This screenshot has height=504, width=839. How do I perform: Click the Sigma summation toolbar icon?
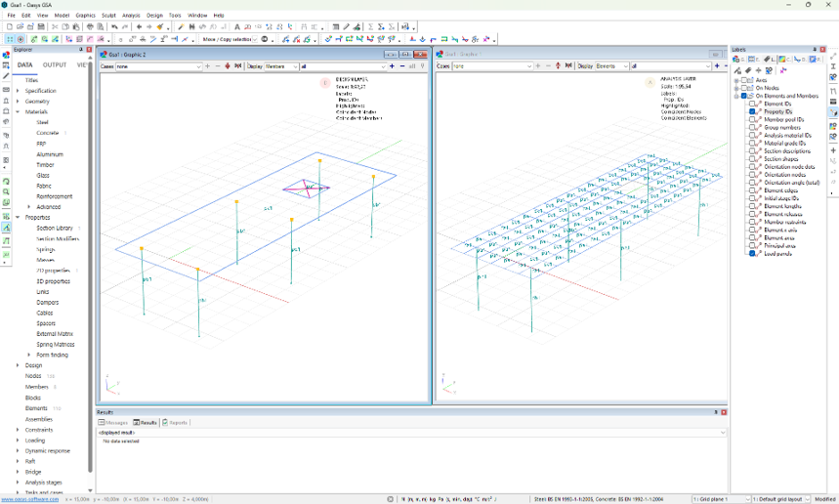pos(370,27)
